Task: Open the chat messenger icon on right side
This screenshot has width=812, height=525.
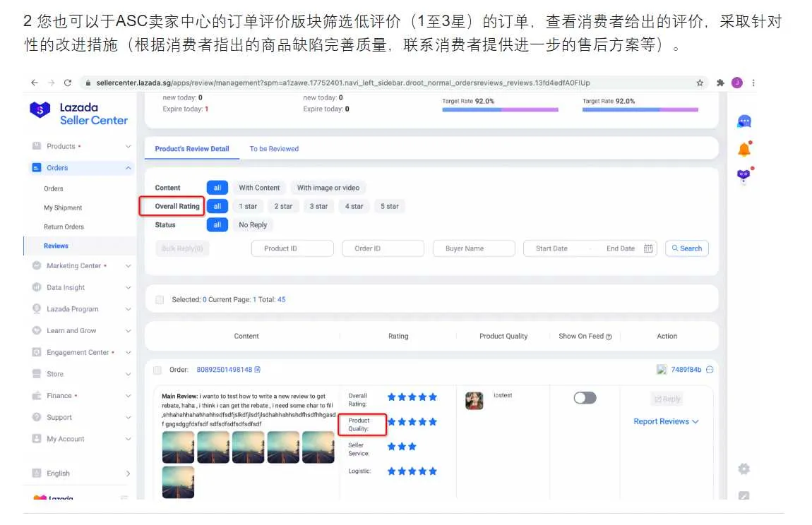Action: (x=744, y=122)
